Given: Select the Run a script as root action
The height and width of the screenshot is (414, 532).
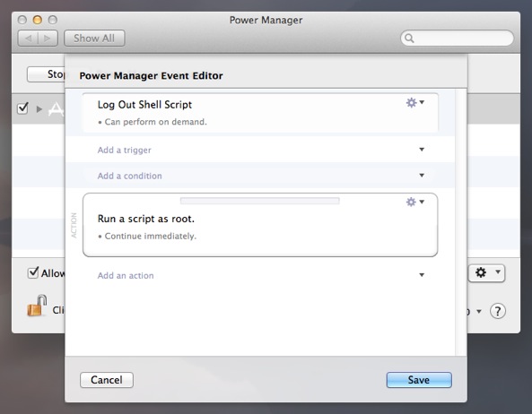Looking at the screenshot, I should pos(260,225).
